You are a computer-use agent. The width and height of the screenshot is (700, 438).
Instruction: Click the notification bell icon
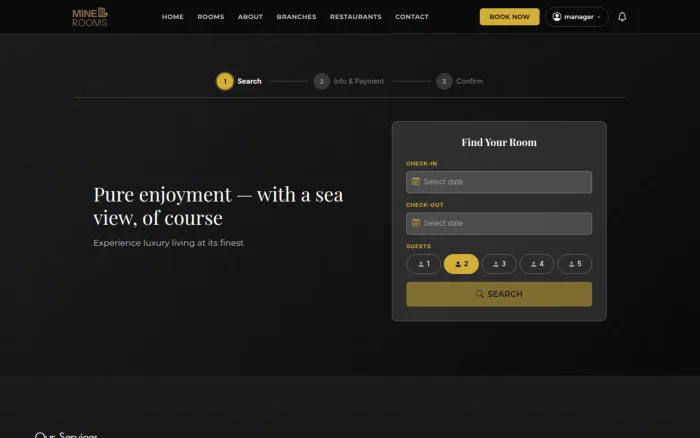coord(622,17)
